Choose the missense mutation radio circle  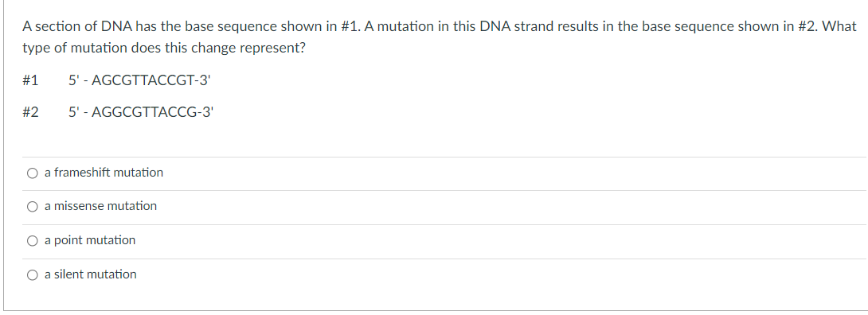coord(33,207)
